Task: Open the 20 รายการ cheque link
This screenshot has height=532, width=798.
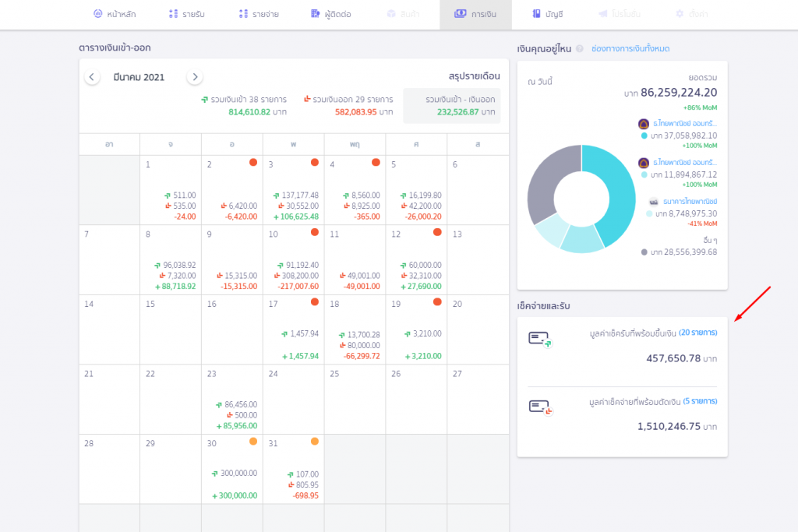Action: [697, 333]
